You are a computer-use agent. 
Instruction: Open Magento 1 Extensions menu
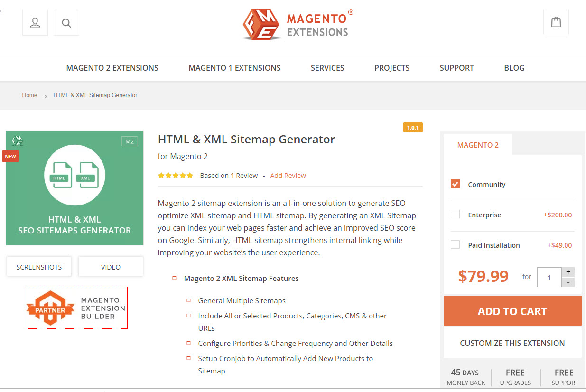235,68
